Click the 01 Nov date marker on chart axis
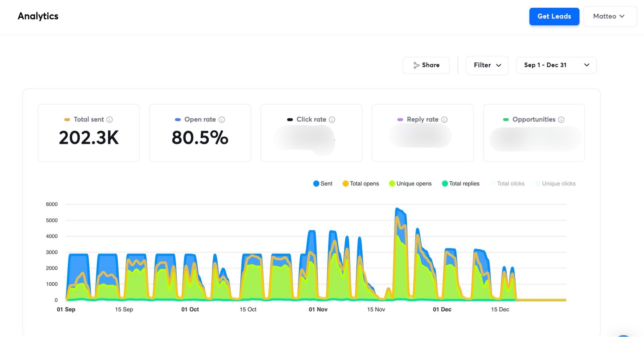This screenshot has width=644, height=337. [318, 309]
